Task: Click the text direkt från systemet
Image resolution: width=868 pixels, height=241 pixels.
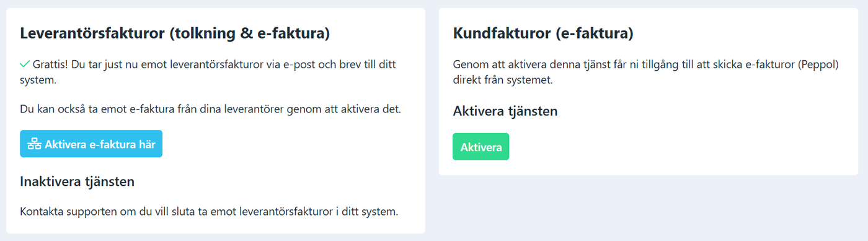Action: pos(503,80)
